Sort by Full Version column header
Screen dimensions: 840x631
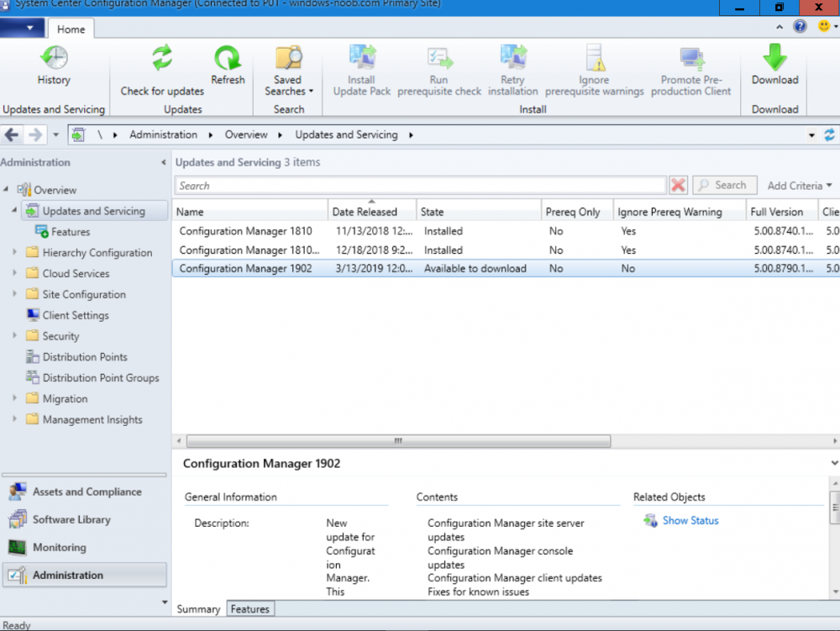tap(781, 212)
